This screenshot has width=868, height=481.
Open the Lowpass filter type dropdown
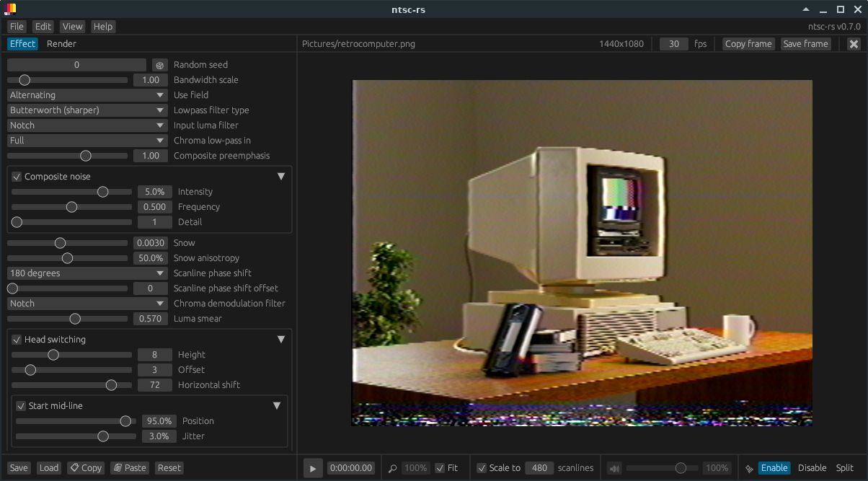(x=87, y=110)
